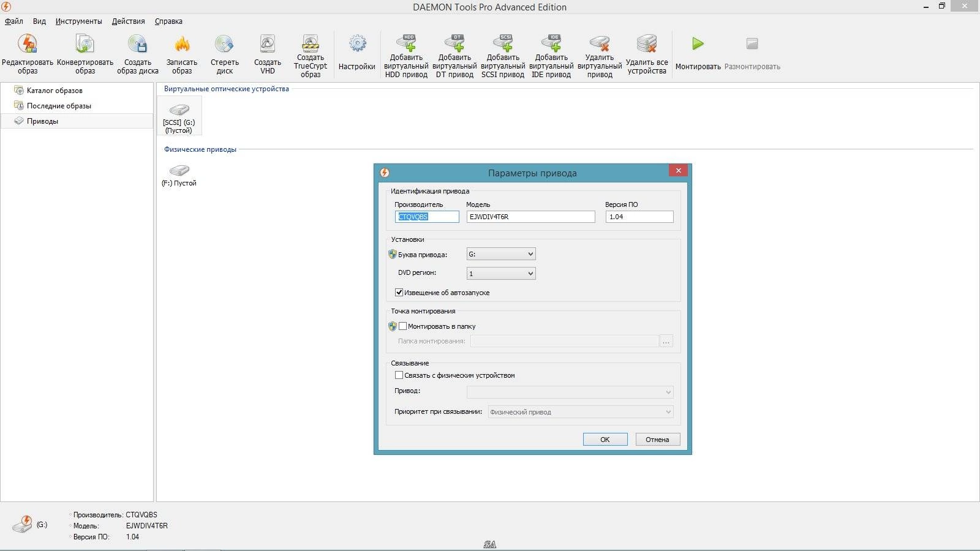The image size is (980, 551).
Task: Open the Инструменты menu
Action: tap(78, 21)
